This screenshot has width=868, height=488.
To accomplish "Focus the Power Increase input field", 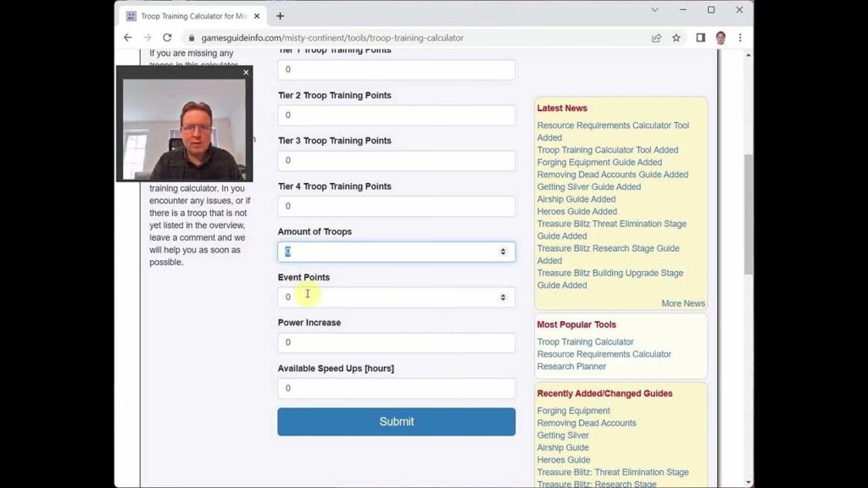I will click(396, 343).
